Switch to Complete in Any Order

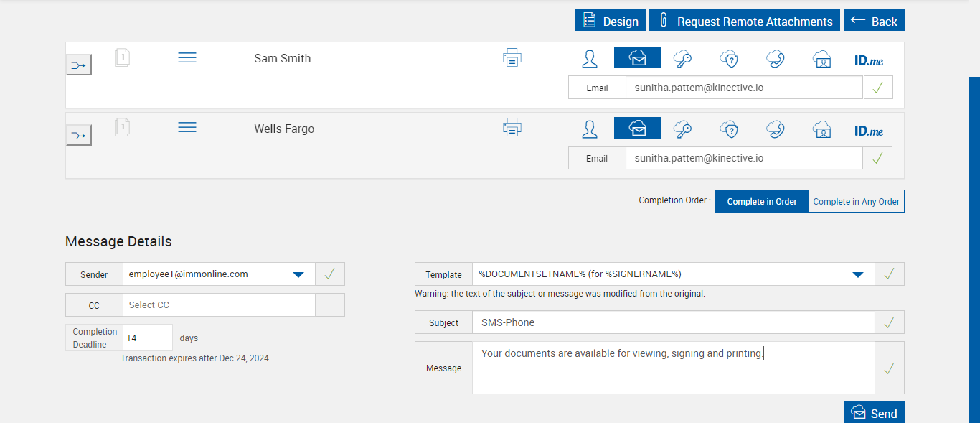856,202
